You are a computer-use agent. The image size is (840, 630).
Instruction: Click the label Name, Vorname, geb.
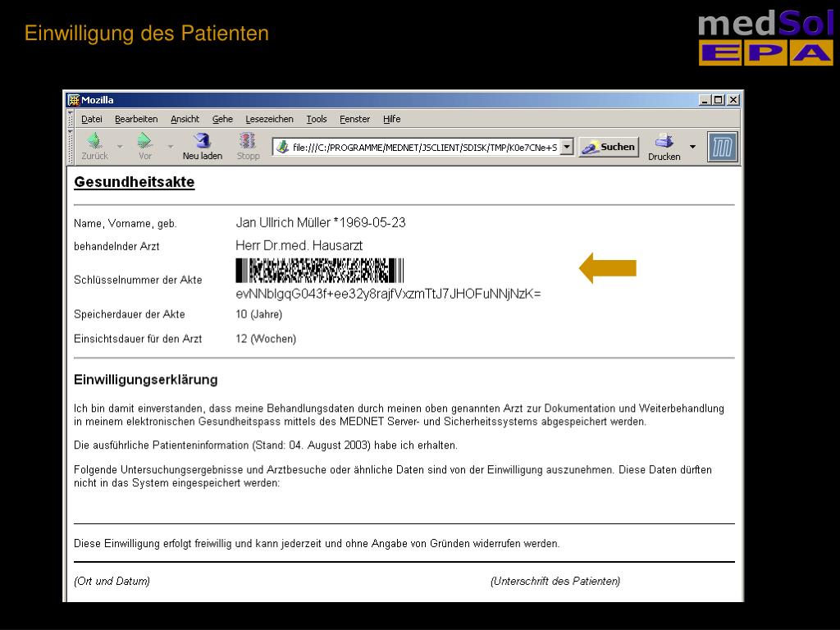click(x=126, y=223)
